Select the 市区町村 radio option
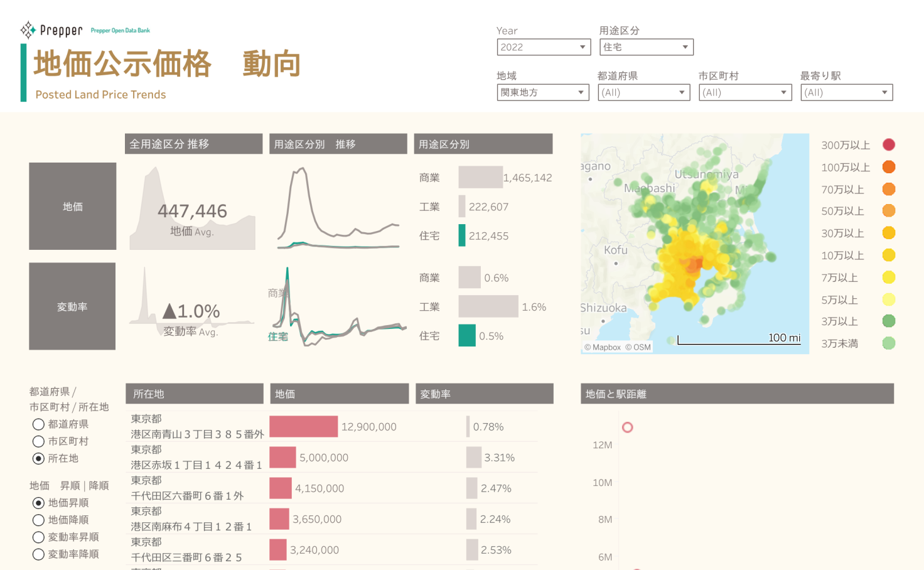The image size is (924, 570). [x=38, y=441]
